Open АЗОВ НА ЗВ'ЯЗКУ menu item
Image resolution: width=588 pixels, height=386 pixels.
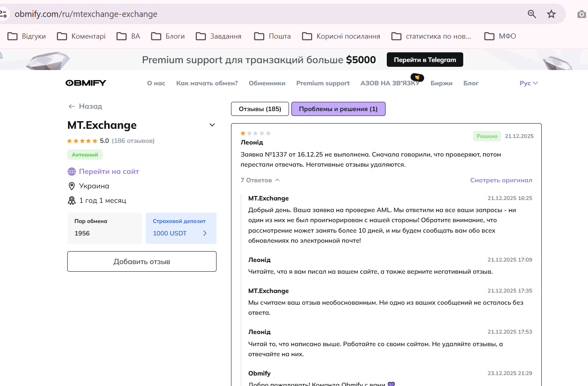pos(390,83)
